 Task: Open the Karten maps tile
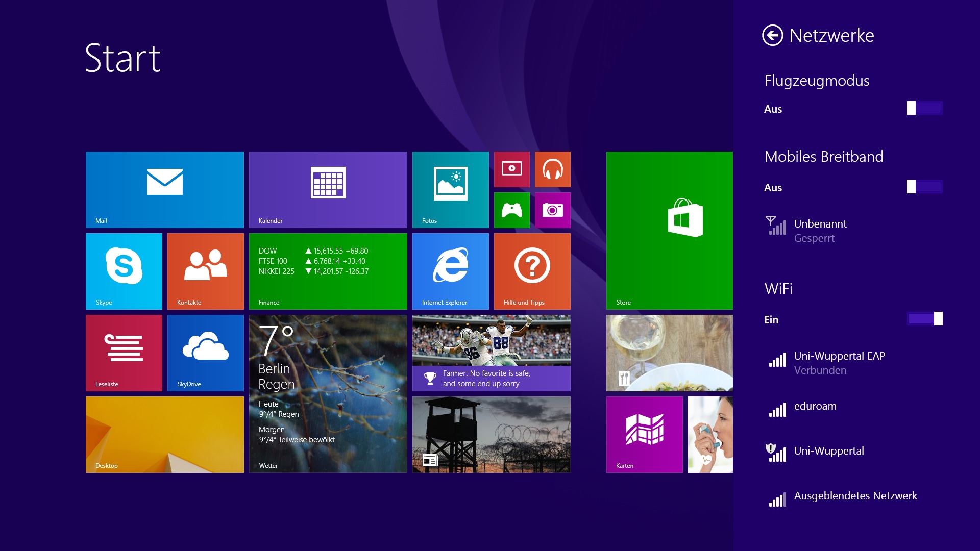point(644,434)
